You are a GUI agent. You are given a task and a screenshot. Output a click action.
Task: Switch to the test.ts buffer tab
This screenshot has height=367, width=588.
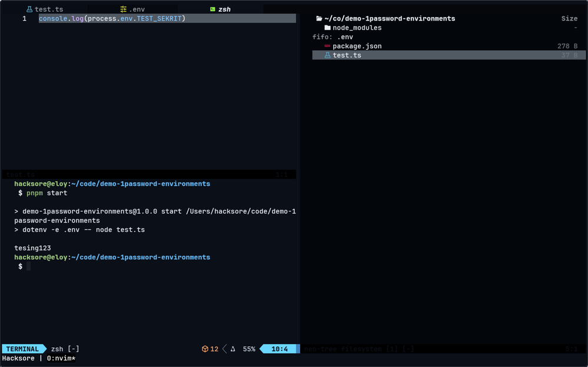[49, 9]
